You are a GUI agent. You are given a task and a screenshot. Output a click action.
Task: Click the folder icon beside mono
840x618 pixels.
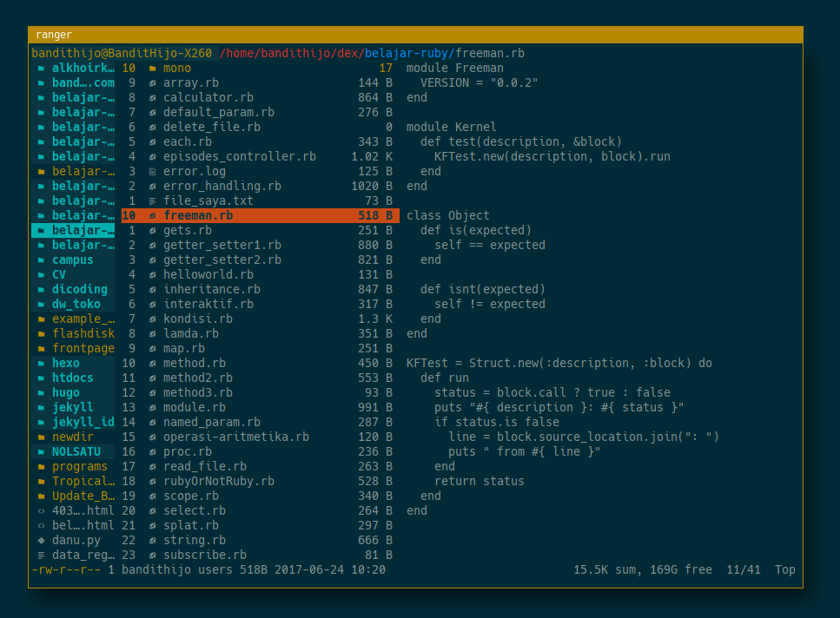(x=152, y=68)
